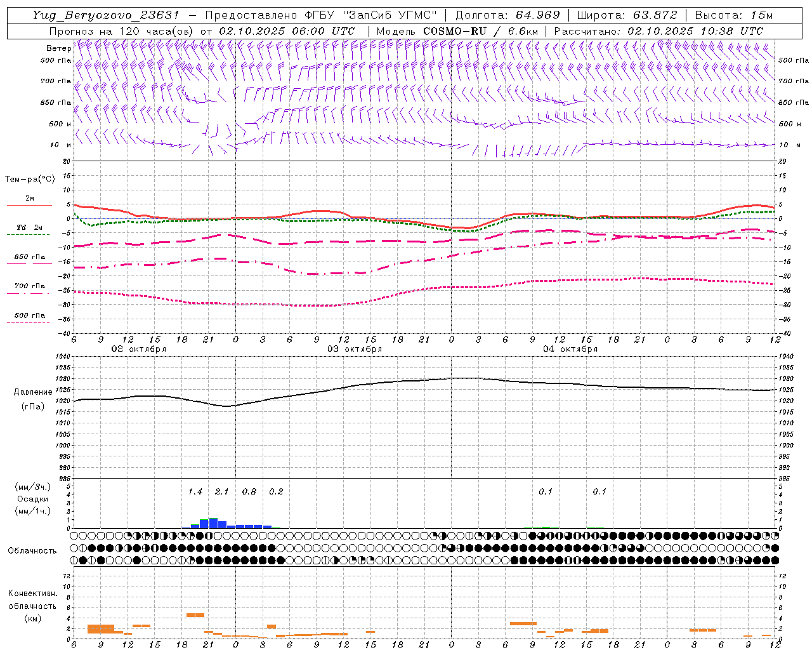Click the date label 03 октября
Image resolution: width=812 pixels, height=650 pixels.
click(355, 349)
